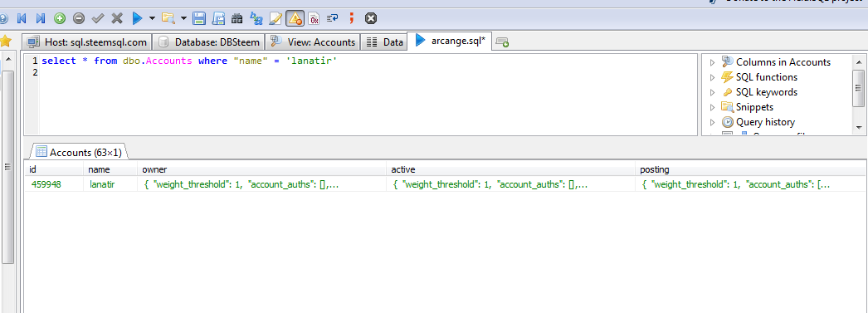Screen dimensions: 868x313
Task: Sort results by owner column header
Action: (262, 169)
